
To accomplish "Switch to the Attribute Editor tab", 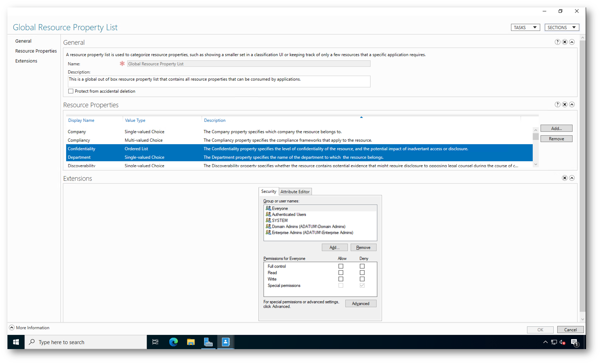I will (x=295, y=191).
